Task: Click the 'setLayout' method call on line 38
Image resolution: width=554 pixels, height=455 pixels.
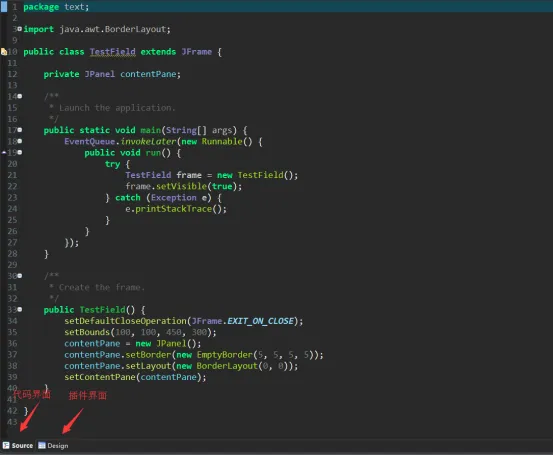Action: pos(148,366)
